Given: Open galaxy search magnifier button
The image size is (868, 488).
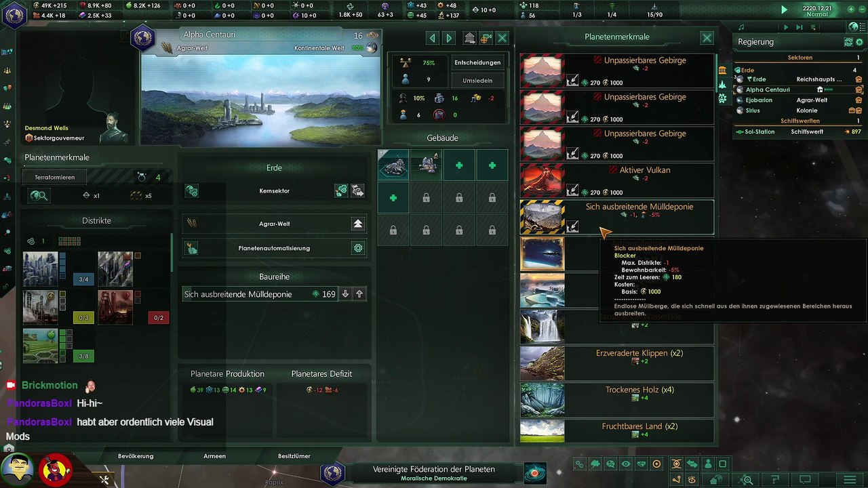Looking at the screenshot, I should (747, 480).
